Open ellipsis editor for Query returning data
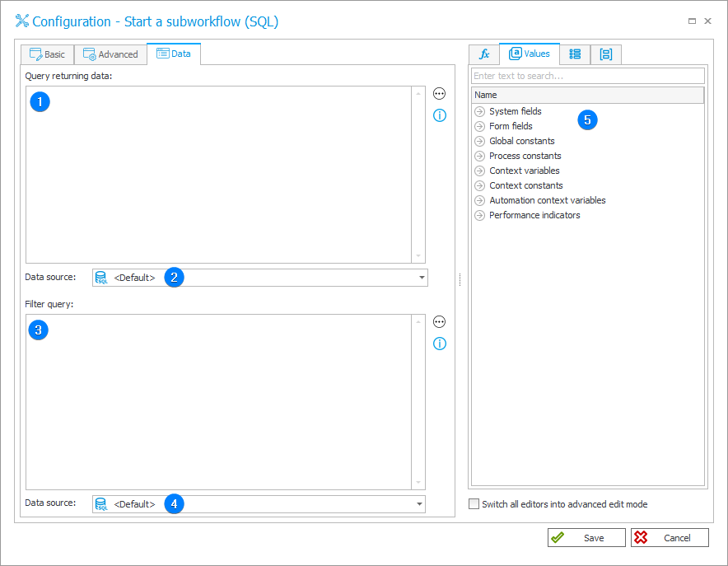Viewport: 728px width, 566px height. coord(439,94)
